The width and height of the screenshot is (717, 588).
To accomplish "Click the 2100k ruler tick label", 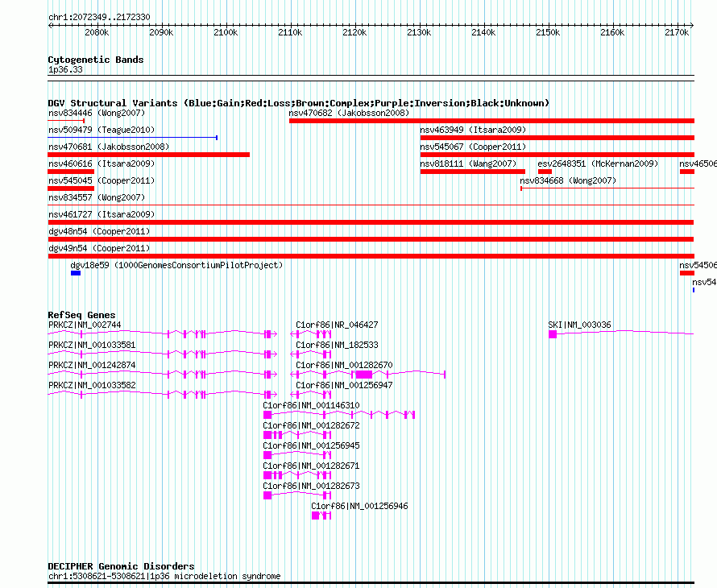I will 226,32.
